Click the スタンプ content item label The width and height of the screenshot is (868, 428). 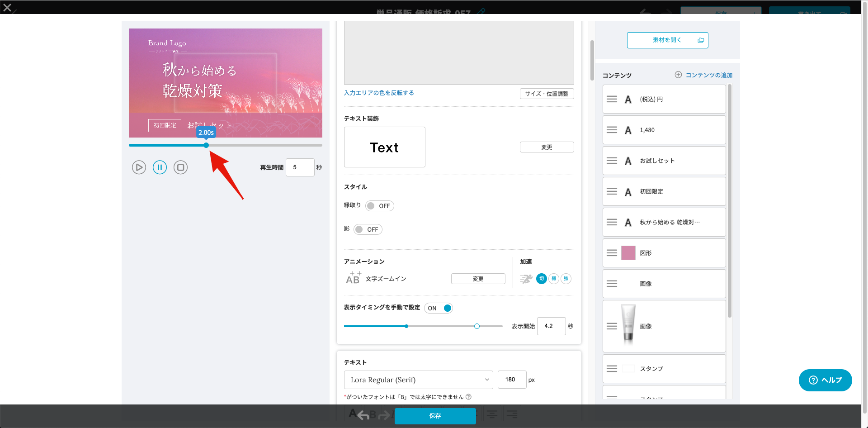pos(651,369)
